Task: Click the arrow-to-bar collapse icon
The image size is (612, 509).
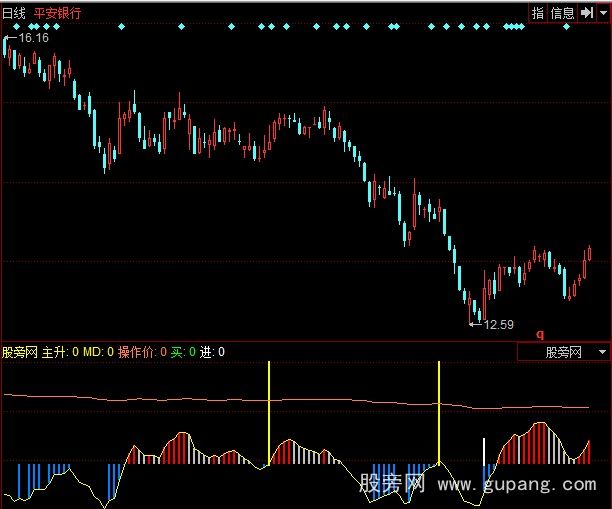Action: coord(586,13)
